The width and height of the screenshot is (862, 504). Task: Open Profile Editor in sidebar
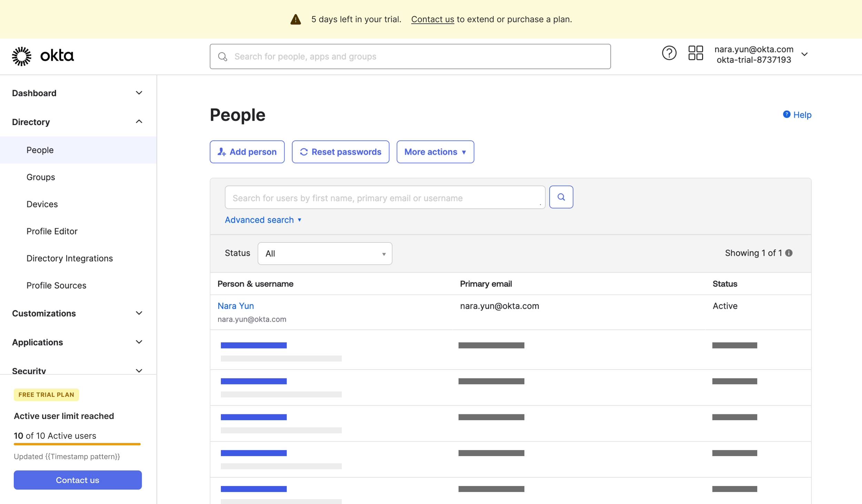pyautogui.click(x=52, y=231)
